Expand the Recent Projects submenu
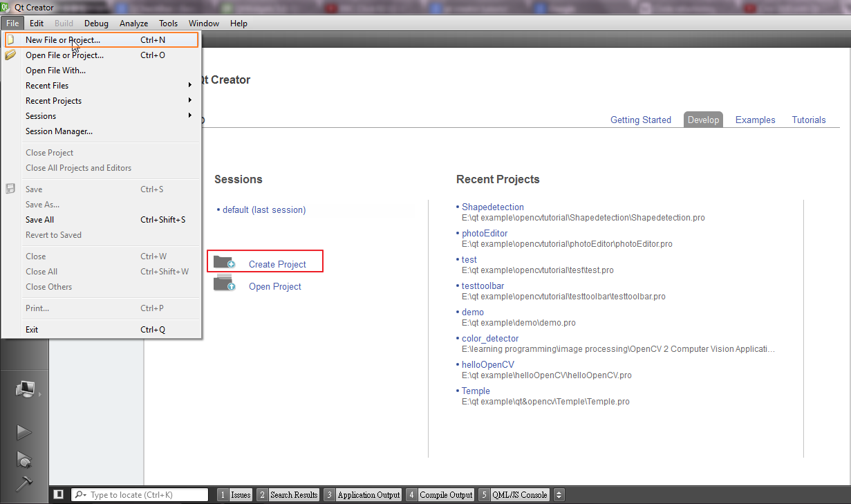The width and height of the screenshot is (851, 504). [102, 101]
